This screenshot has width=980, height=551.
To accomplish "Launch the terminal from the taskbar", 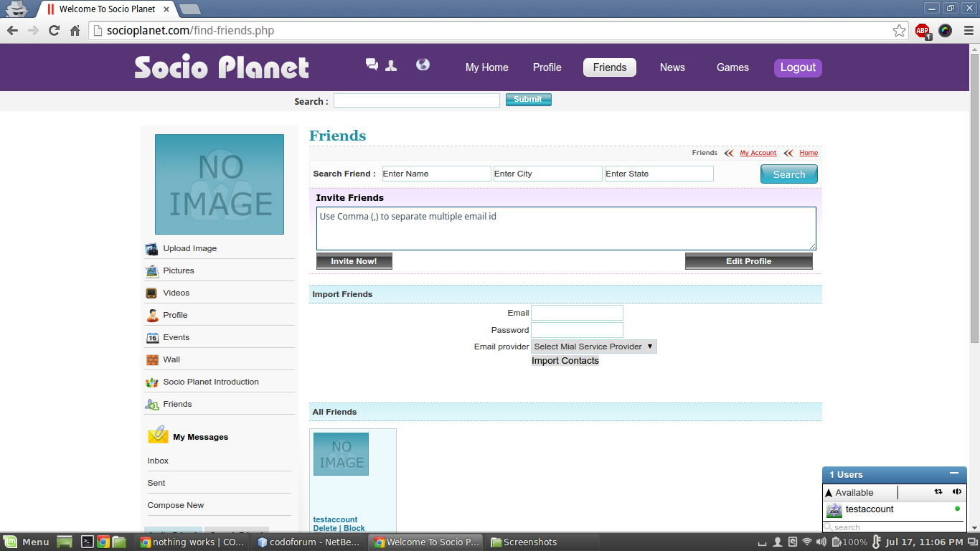I will click(87, 542).
